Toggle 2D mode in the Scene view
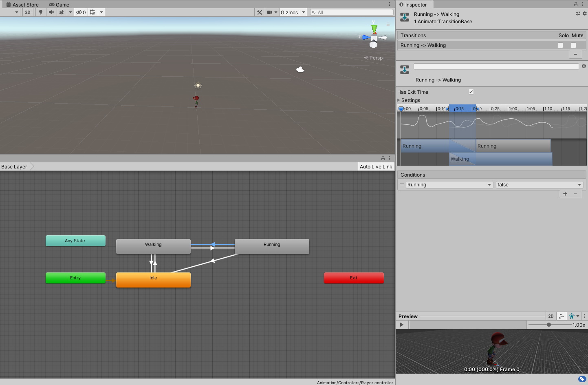Image resolution: width=588 pixels, height=385 pixels. pyautogui.click(x=27, y=12)
